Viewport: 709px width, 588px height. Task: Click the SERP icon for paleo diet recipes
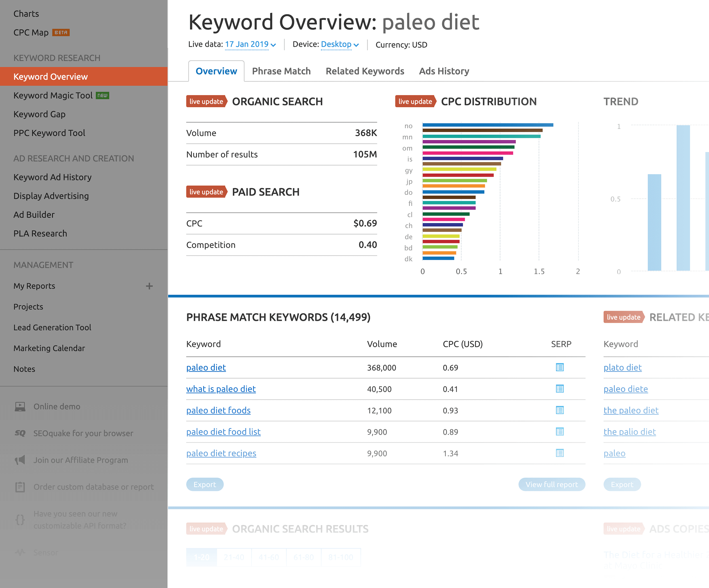pos(560,453)
